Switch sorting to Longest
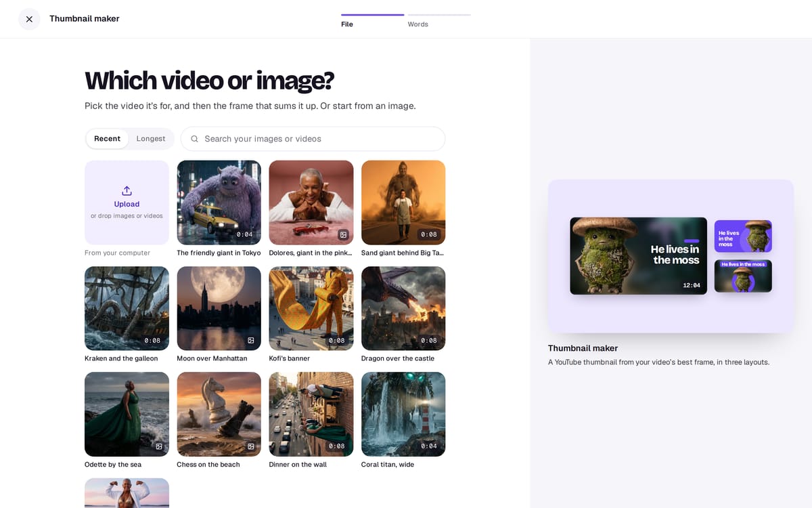 pyautogui.click(x=151, y=139)
